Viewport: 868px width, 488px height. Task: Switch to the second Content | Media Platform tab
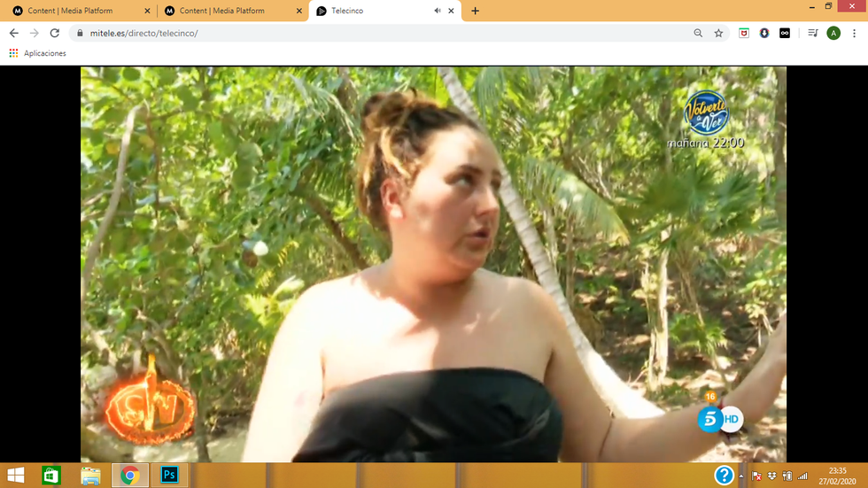coord(233,11)
